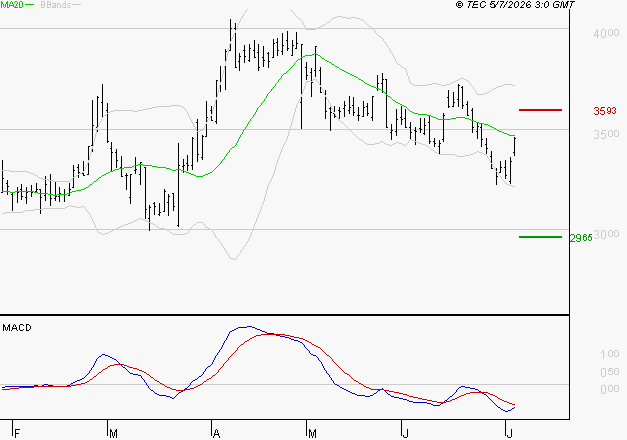Image resolution: width=627 pixels, height=440 pixels.
Task: Click the 3000 price axis label
Action: (x=606, y=234)
